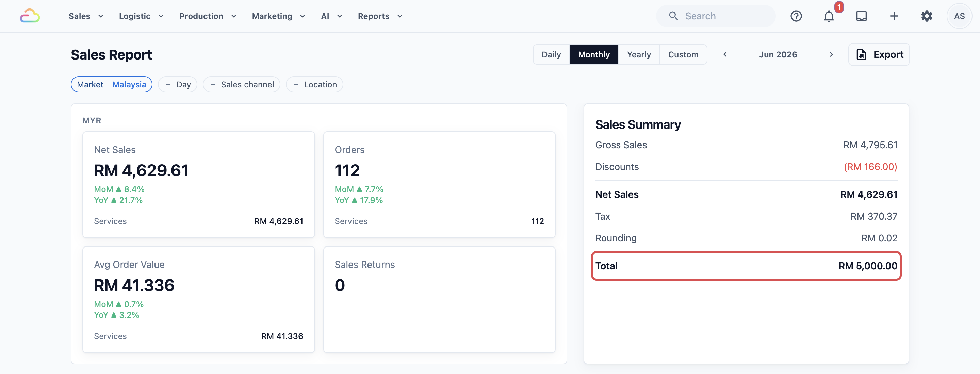Click Orders YoY 17.9% indicator
The width and height of the screenshot is (980, 374).
click(x=358, y=200)
